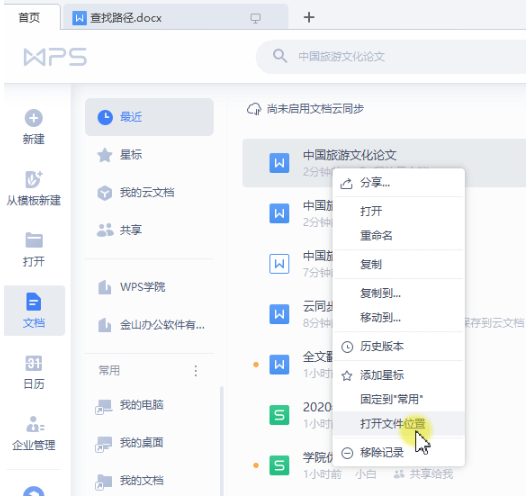The height and width of the screenshot is (496, 526).
Task: Focus the search field containing 中国旅游文化论文
Action: pyautogui.click(x=391, y=57)
